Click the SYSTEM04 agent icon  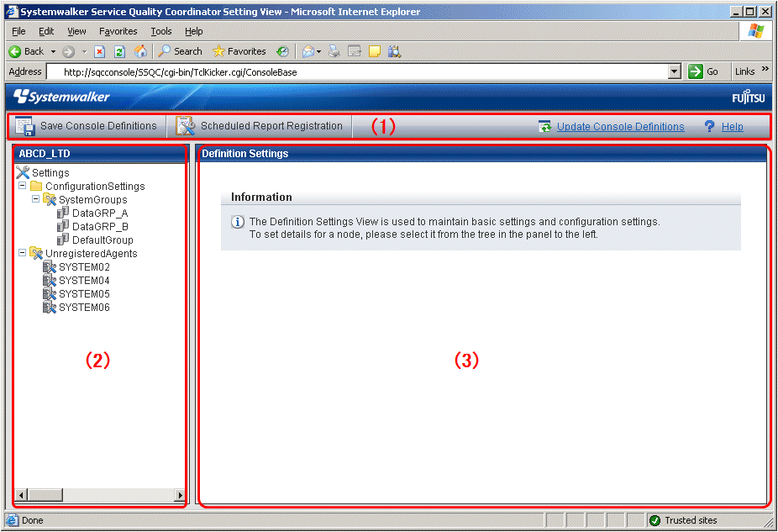[49, 281]
